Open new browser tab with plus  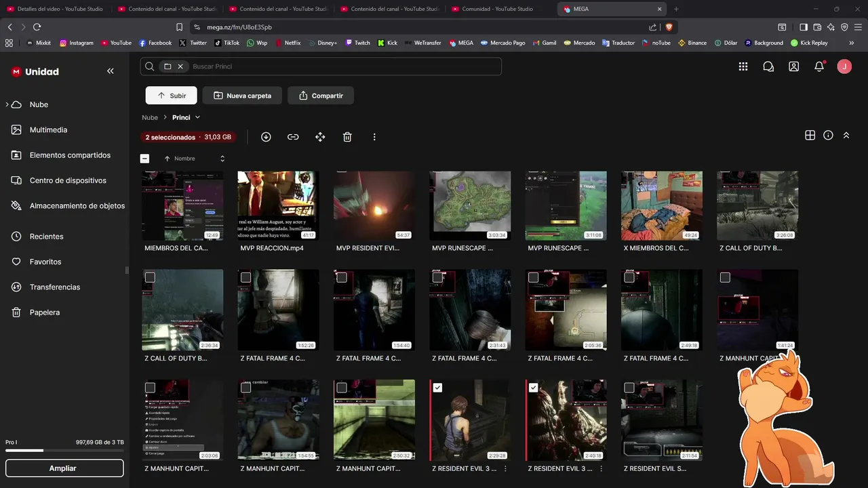(x=676, y=9)
